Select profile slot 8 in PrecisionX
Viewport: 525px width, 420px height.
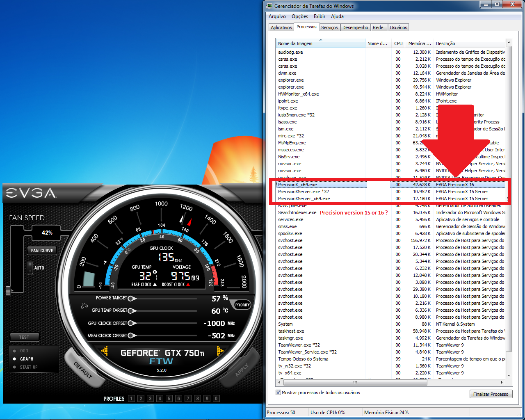tap(197, 398)
